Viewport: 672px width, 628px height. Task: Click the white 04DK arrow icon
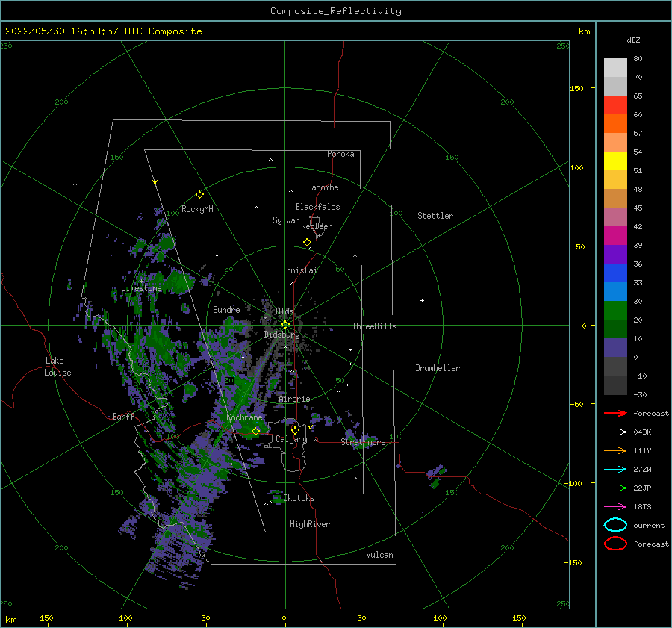pos(615,432)
